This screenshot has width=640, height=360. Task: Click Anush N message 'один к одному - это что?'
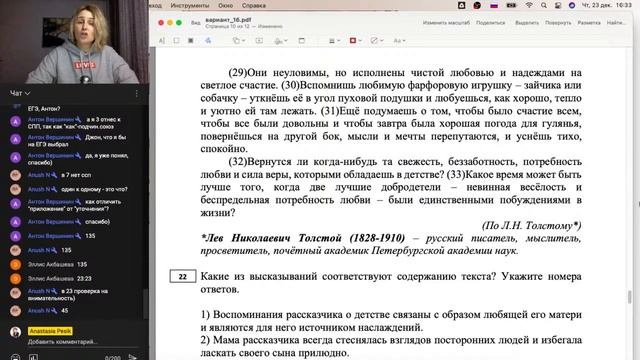click(x=94, y=189)
